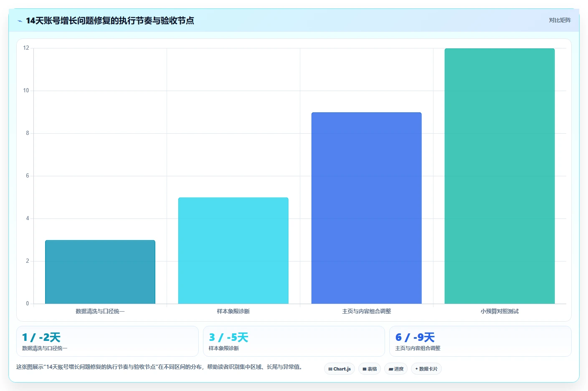Select the blue 主页与内容组合调整 bar
This screenshot has width=588, height=391.
click(x=366, y=208)
